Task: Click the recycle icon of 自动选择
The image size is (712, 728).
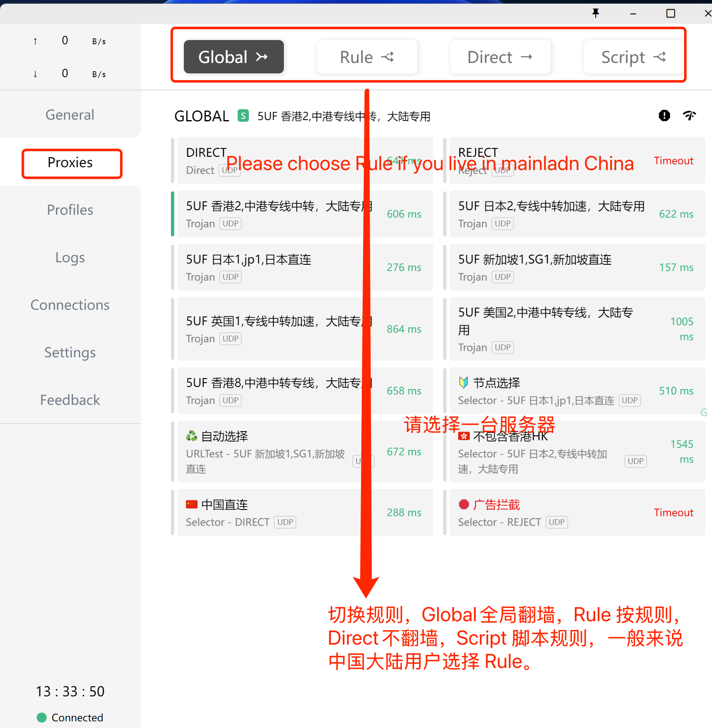Action: point(192,436)
